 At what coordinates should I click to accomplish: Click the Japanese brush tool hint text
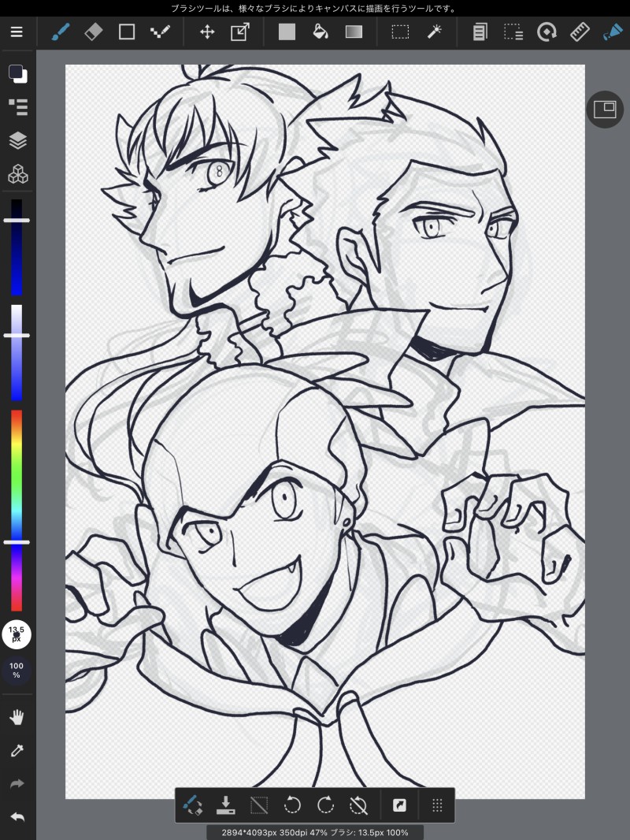[x=315, y=8]
